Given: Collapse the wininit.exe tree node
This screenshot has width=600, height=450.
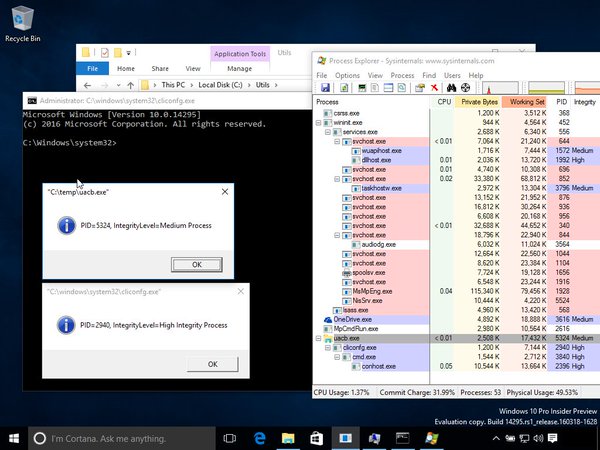Looking at the screenshot, I should 318,123.
